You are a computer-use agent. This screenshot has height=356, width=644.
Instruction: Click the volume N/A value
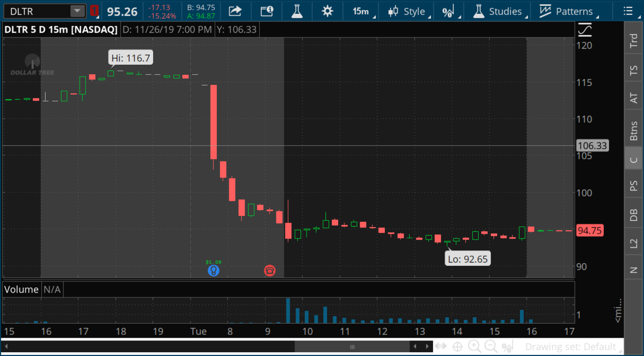[x=52, y=289]
